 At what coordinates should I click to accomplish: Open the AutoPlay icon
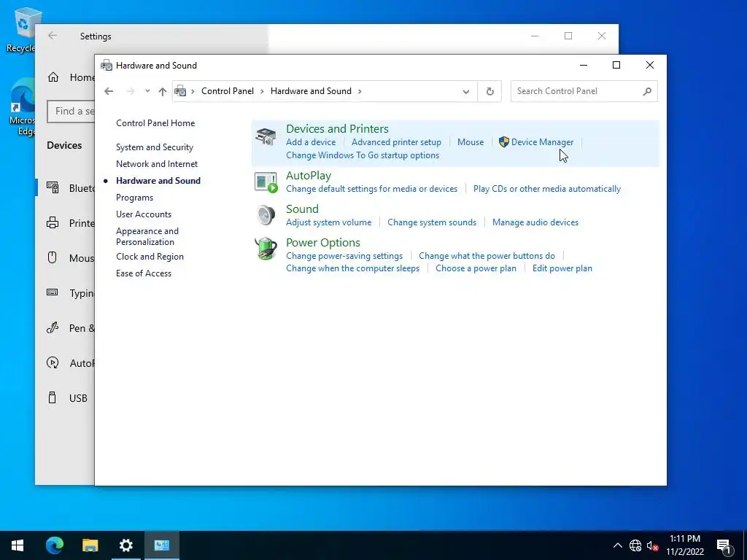coord(266,182)
